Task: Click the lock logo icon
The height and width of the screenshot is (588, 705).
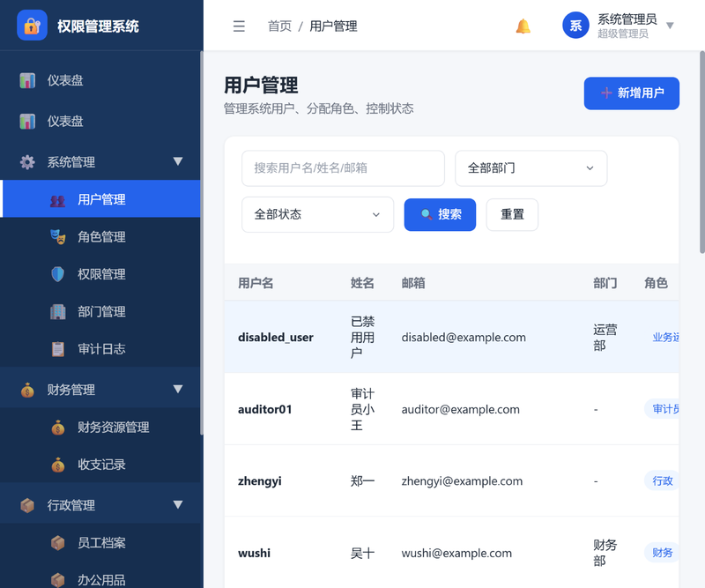Action: tap(32, 26)
